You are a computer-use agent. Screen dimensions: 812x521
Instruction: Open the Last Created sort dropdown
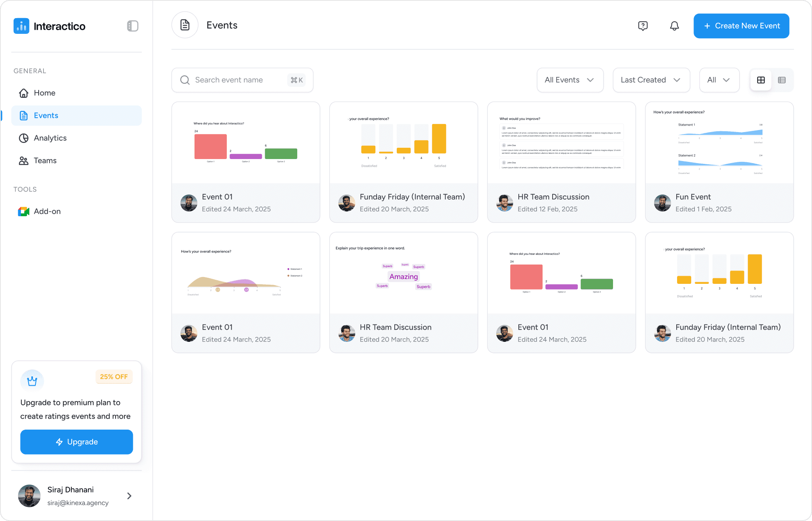coord(651,80)
